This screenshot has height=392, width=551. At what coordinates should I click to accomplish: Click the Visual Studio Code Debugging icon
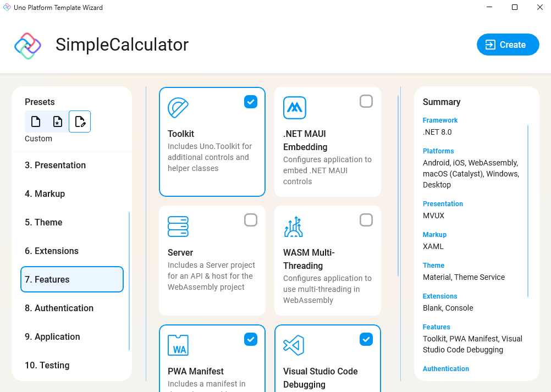(x=294, y=345)
